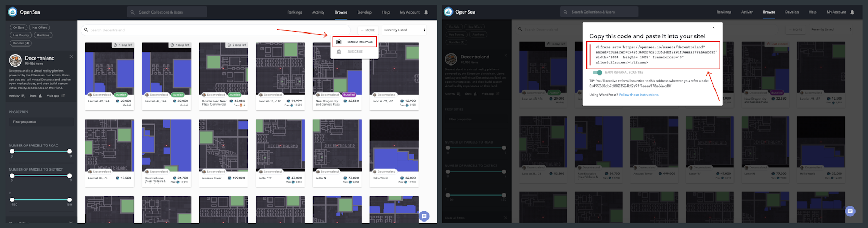Choose the SUBSCRIBE entry in the MORE menu
868x228 pixels.
tap(354, 51)
